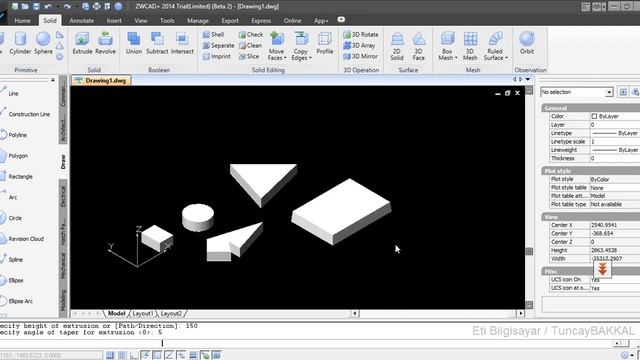Choose the Shell solid editing tool
Image resolution: width=640 pixels, height=360 pixels.
(213, 35)
